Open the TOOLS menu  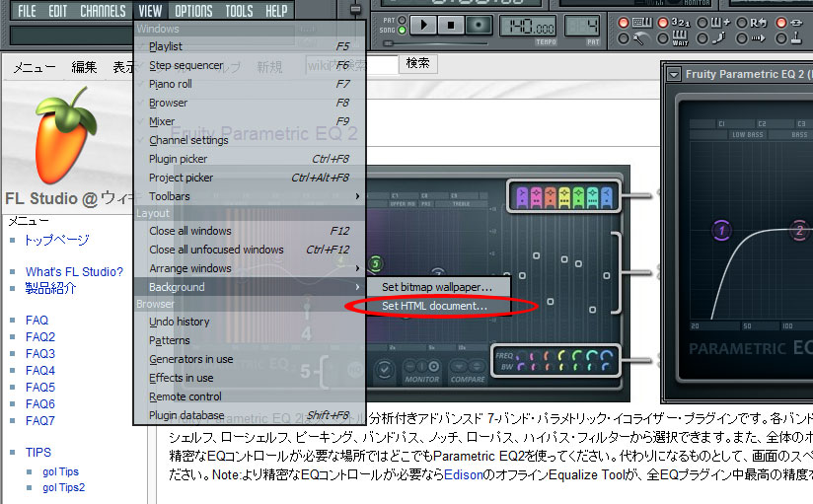239,11
